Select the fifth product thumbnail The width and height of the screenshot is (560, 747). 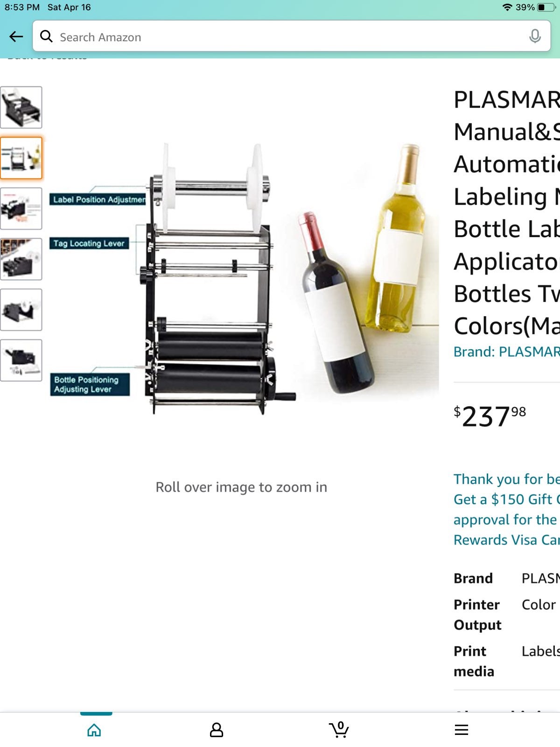point(21,310)
